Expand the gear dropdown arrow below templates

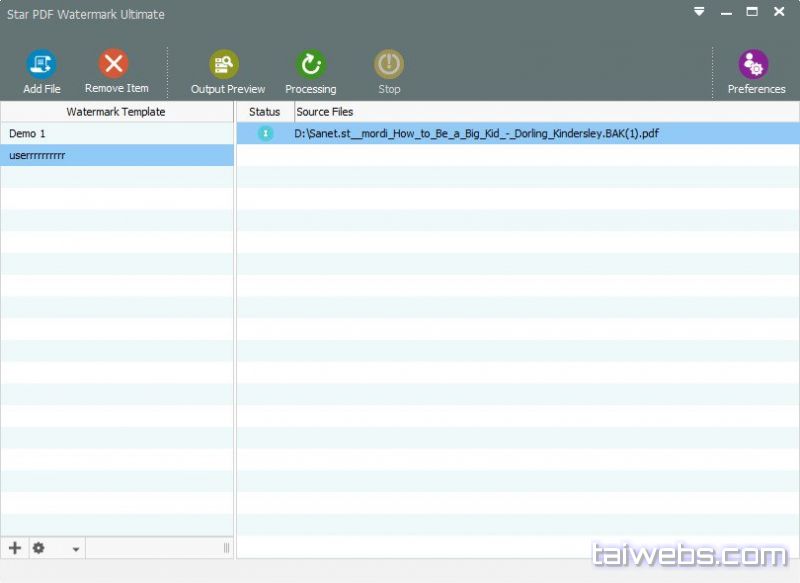(75, 549)
